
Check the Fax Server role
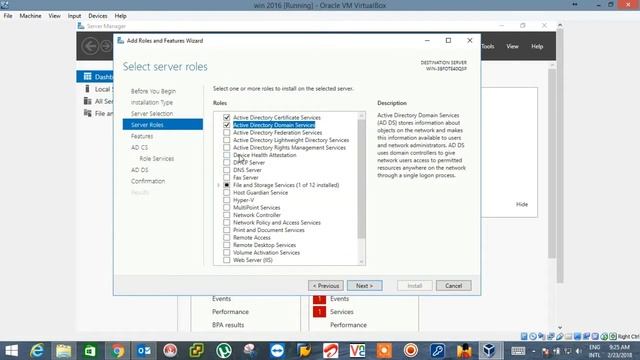[227, 178]
